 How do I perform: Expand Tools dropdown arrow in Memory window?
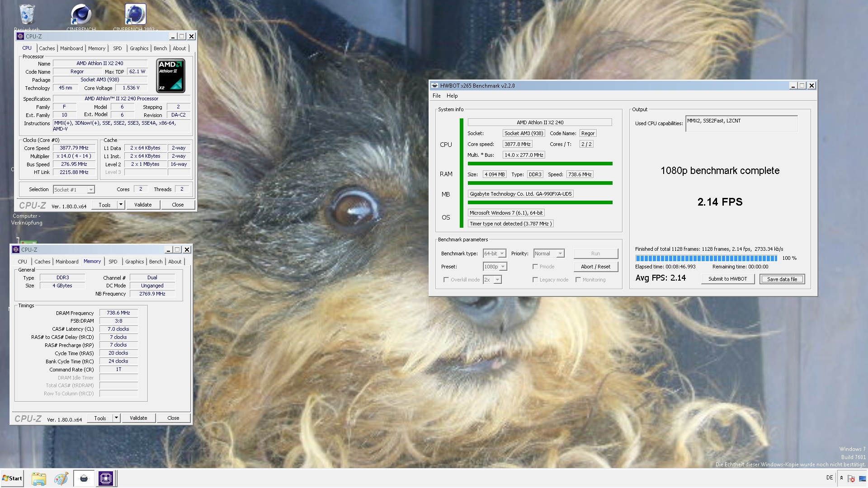(116, 418)
